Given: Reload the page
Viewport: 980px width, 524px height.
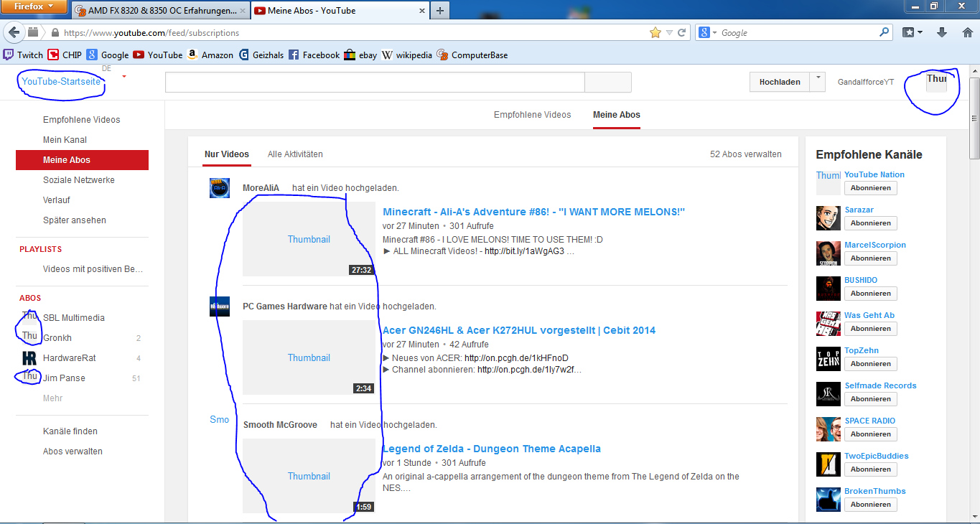Looking at the screenshot, I should click(x=682, y=32).
